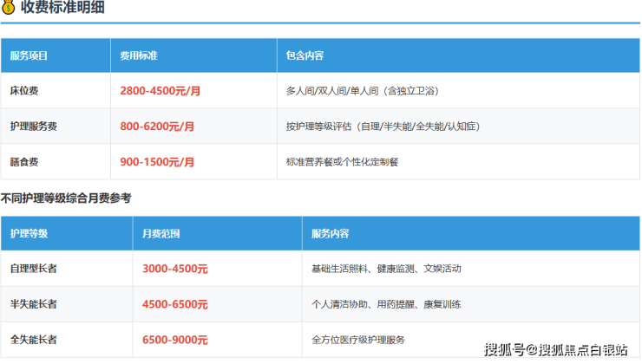Screen dimensions: 642x364
Task: Click the 2800-4500元/月 price
Action: (x=160, y=91)
